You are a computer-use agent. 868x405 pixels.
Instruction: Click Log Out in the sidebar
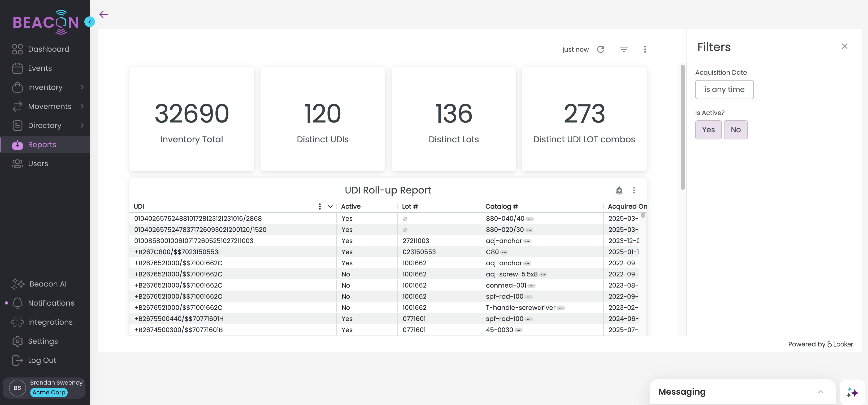[x=42, y=360]
